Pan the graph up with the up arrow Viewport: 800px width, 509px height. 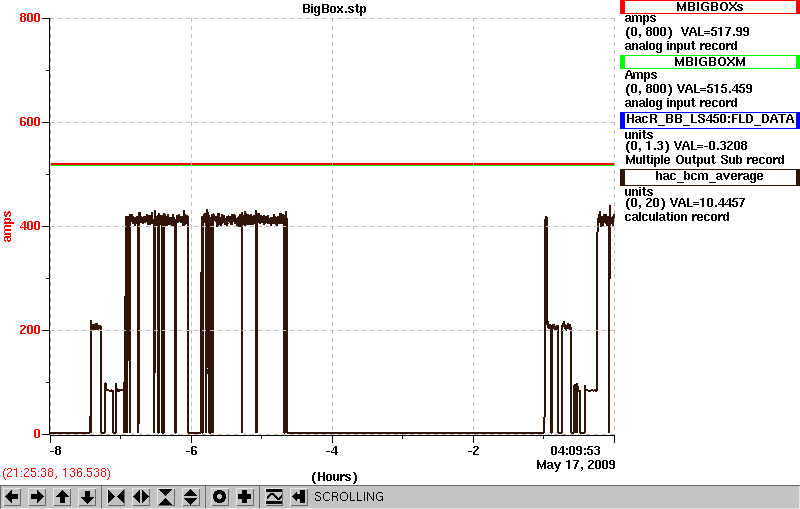tap(62, 497)
